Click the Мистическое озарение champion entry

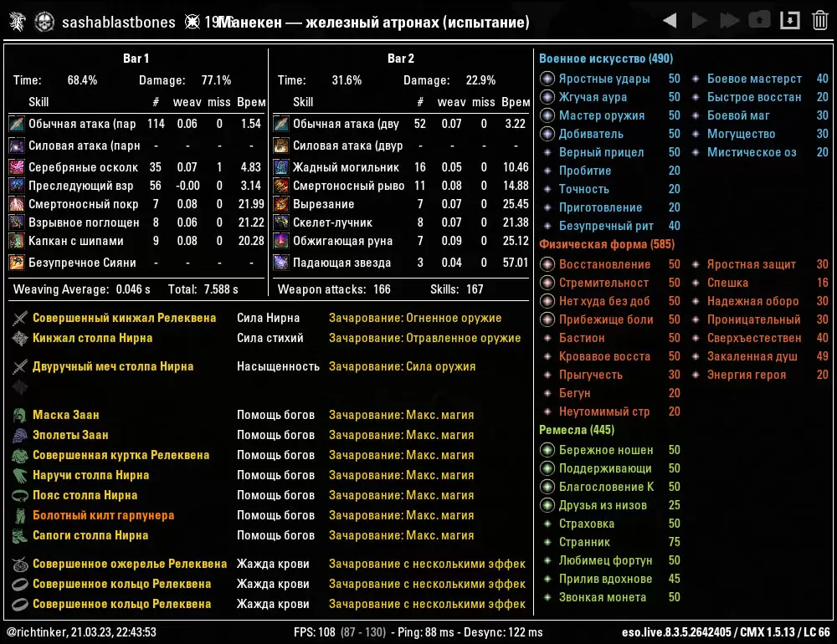click(760, 152)
